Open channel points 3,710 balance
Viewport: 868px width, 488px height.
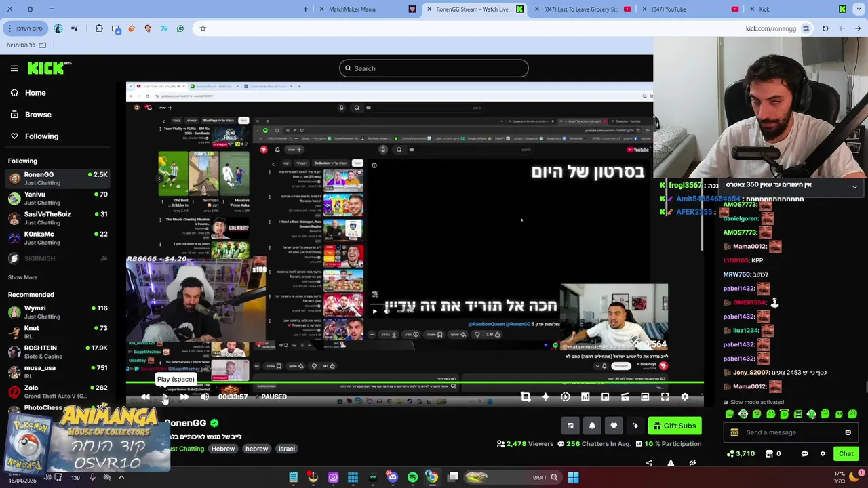(x=741, y=454)
